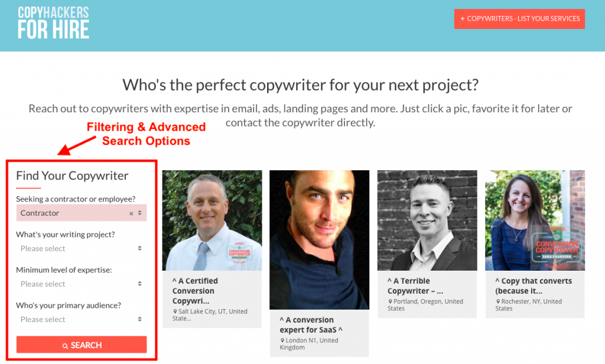The image size is (605, 364).
Task: Open the 'Copy that converts' listing title
Action: coord(534,286)
